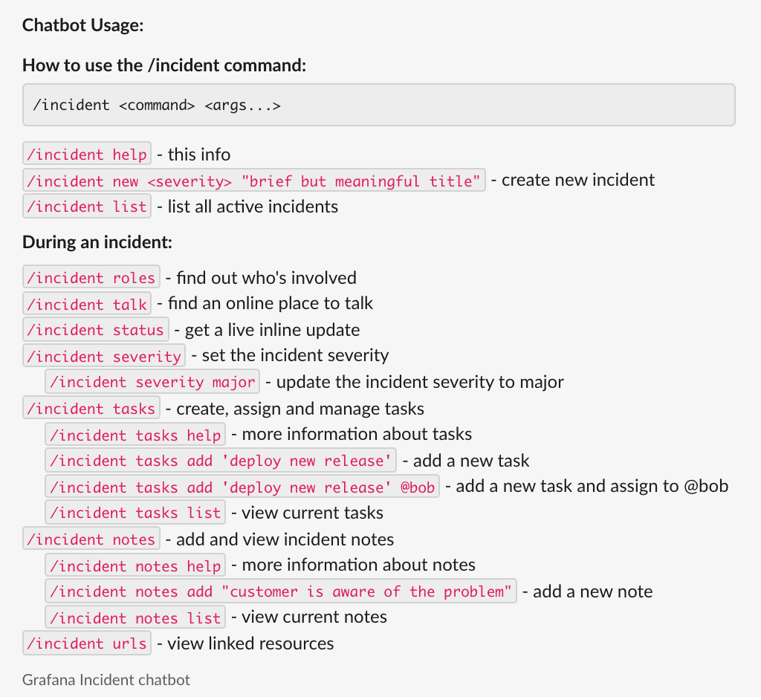Select the /incident tasks command
The image size is (761, 700).
(91, 409)
